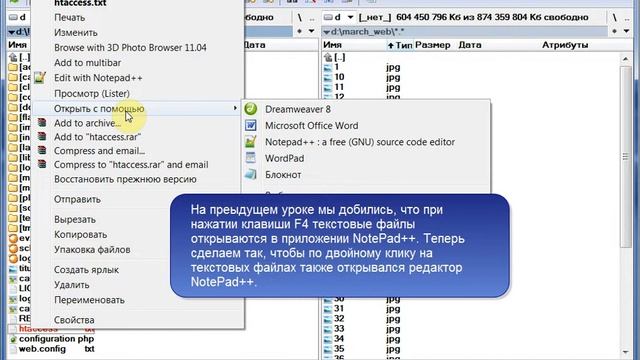Open left panel directory history dropdown arrow
This screenshot has width=640, height=360.
(x=311, y=31)
